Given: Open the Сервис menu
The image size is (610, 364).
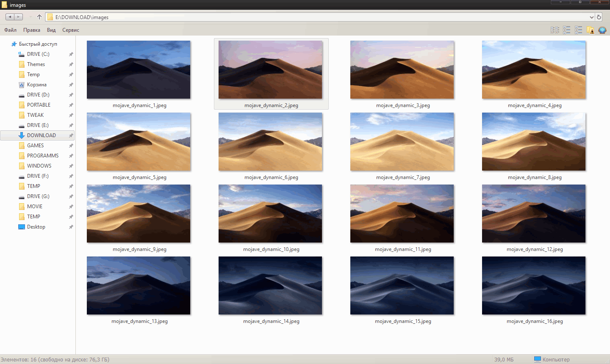Looking at the screenshot, I should 71,30.
